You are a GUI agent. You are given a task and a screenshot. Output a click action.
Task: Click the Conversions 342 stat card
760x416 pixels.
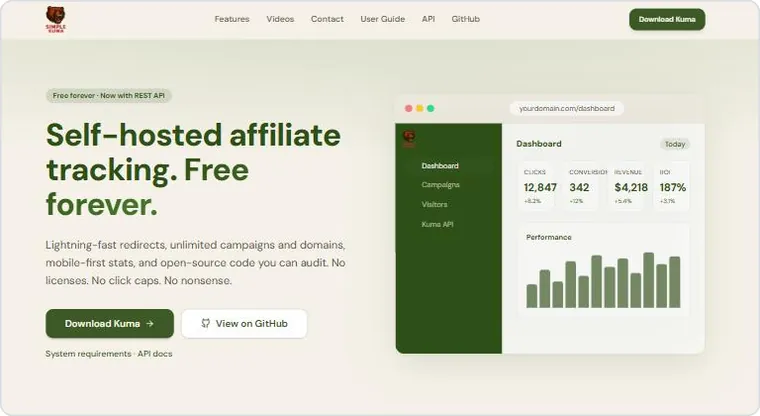coord(581,187)
